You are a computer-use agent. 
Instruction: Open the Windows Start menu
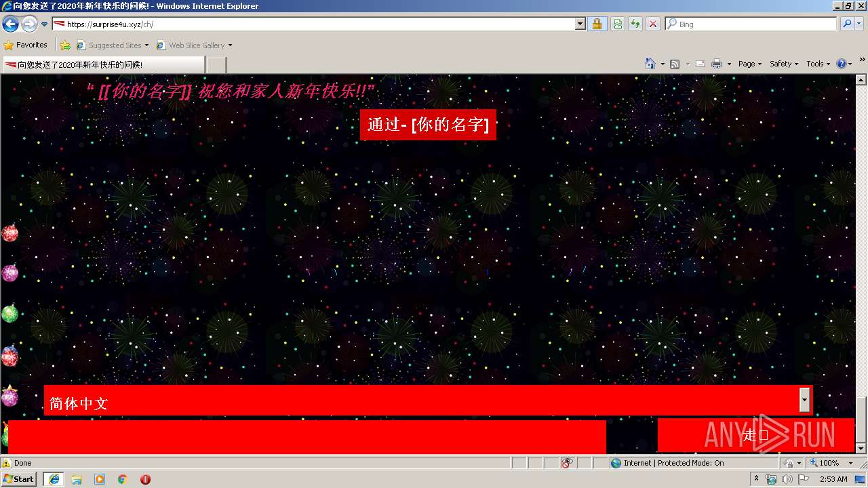(19, 479)
